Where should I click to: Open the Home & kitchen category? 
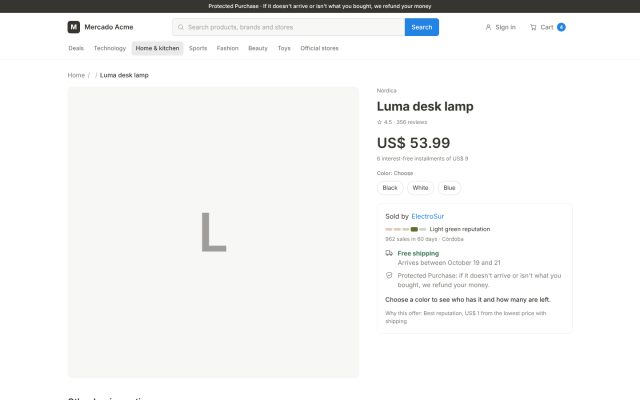point(157,48)
